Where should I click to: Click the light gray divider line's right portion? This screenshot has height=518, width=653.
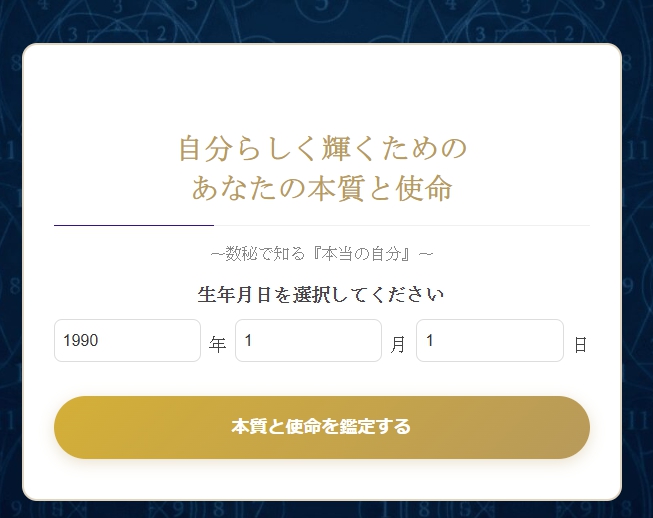pos(450,226)
